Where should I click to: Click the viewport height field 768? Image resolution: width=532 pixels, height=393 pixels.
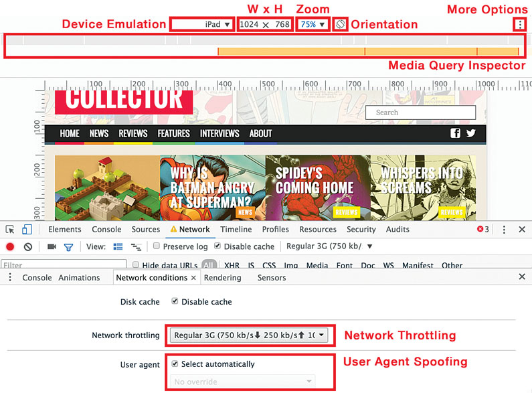coord(282,24)
